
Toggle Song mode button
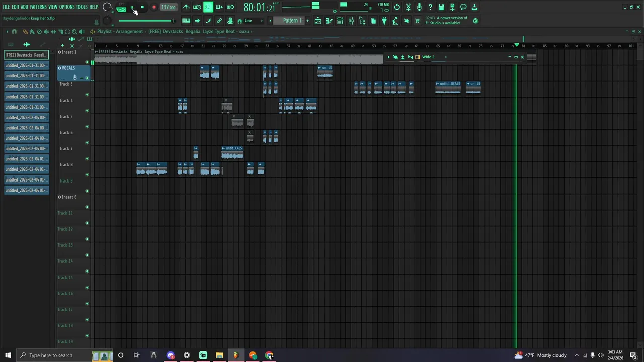coord(121,9)
